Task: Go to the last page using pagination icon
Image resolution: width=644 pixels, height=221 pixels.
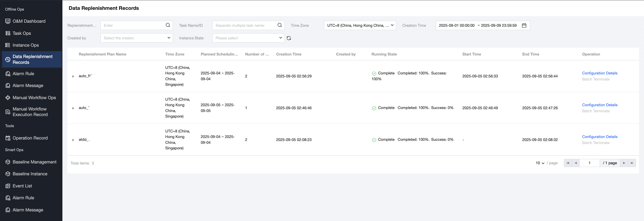Action: 632,163
